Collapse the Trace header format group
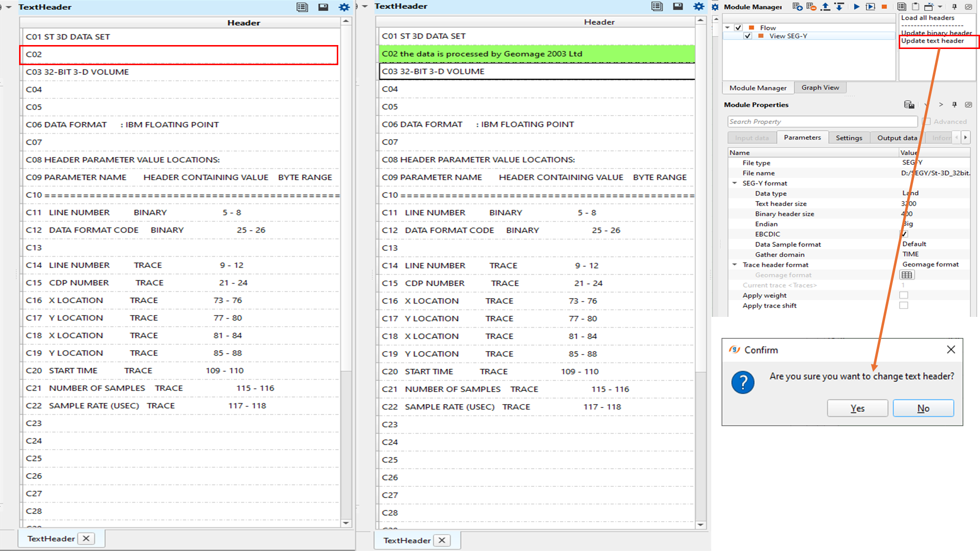The height and width of the screenshot is (551, 980). coord(735,264)
